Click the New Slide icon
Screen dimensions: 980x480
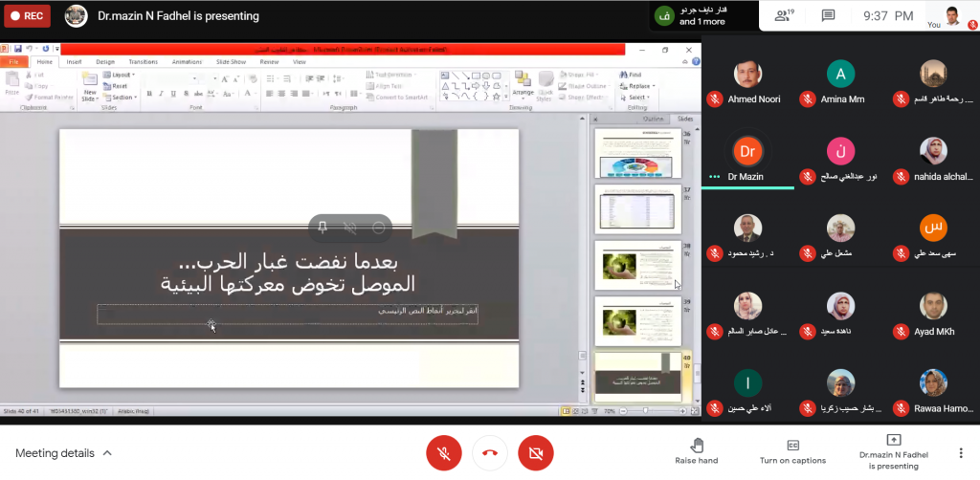coord(89,88)
